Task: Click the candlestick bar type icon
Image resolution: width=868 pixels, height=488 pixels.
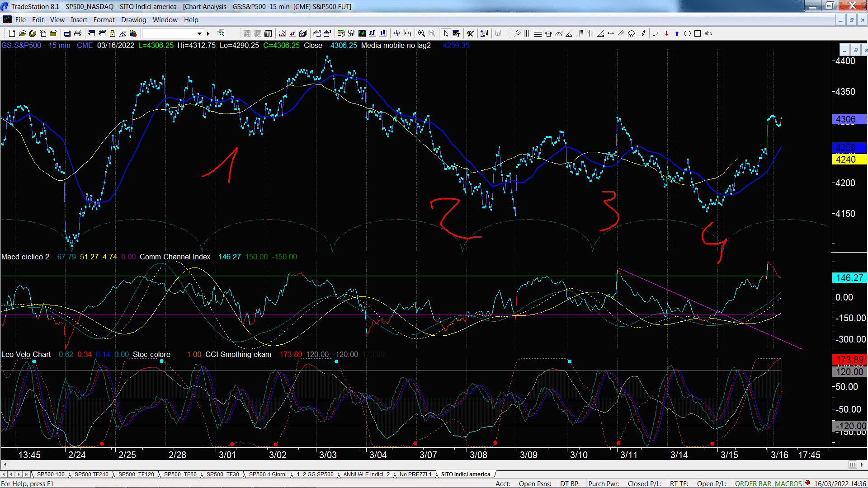Action: [383, 33]
